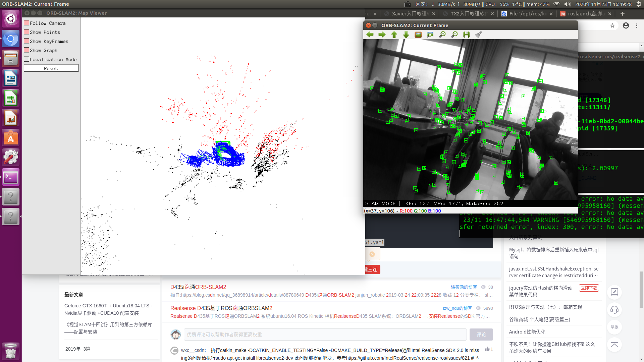This screenshot has height=362, width=644.
Task: Launch LibreOffice Calc from dock
Action: 11,98
